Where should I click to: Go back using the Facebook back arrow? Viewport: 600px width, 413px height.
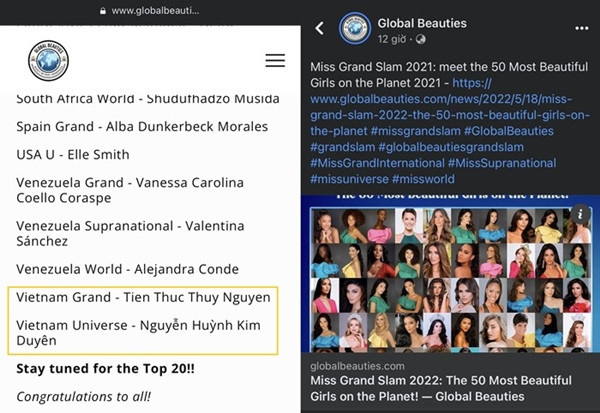[x=320, y=28]
